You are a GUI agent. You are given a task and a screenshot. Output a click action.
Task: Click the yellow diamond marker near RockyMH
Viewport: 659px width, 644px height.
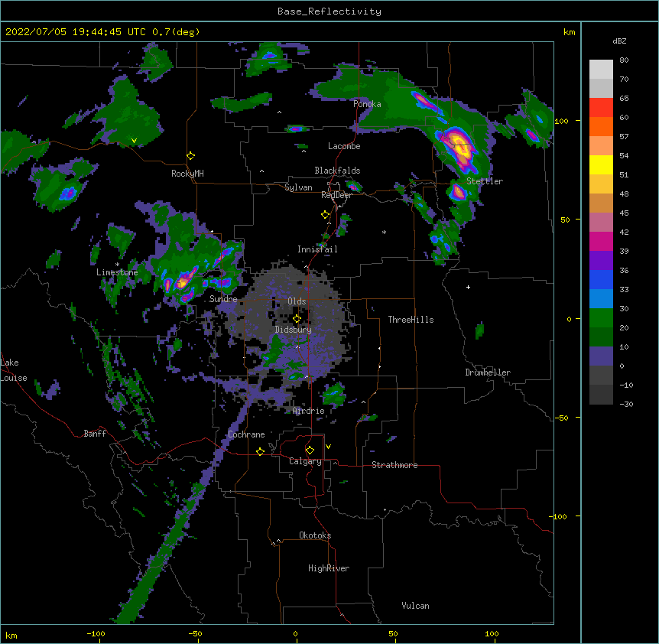tap(191, 156)
